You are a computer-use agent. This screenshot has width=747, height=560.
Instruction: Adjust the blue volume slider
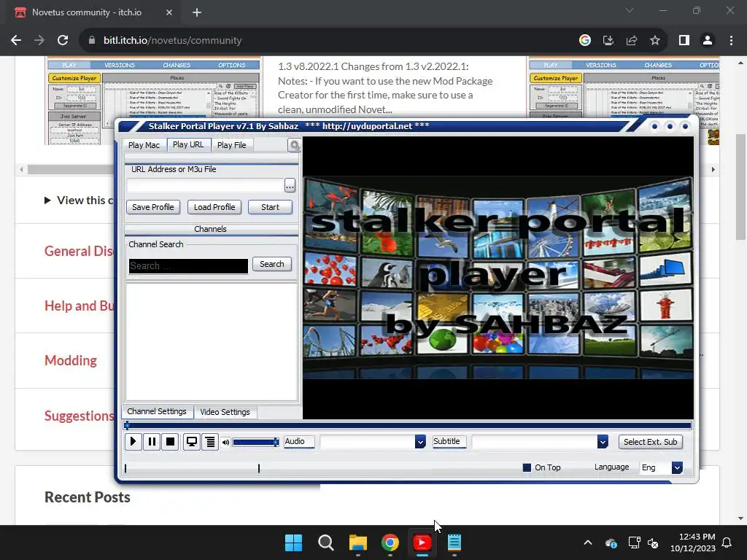pos(256,443)
